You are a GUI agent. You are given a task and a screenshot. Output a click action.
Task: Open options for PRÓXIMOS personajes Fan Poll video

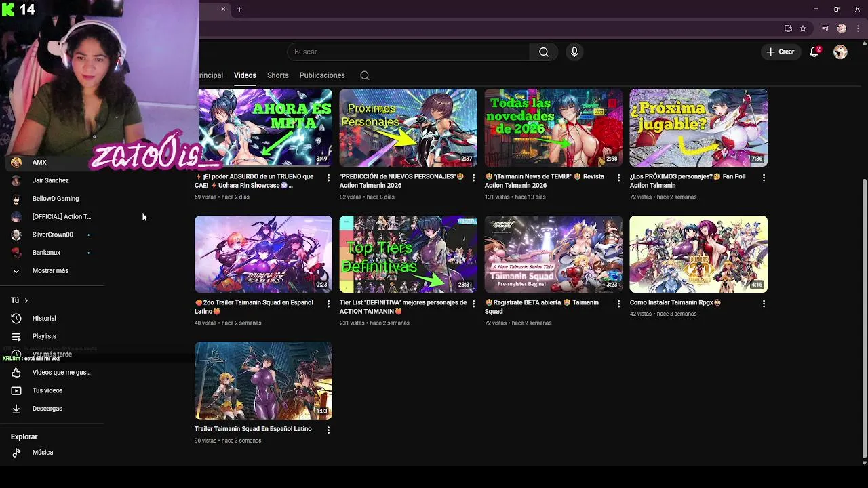coord(764,178)
